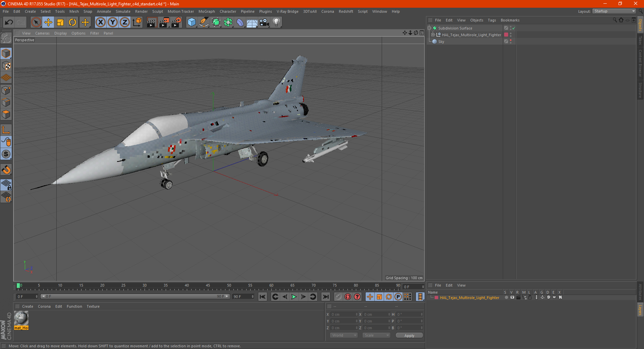Open the Render menu
Image resolution: width=644 pixels, height=349 pixels.
[141, 11]
